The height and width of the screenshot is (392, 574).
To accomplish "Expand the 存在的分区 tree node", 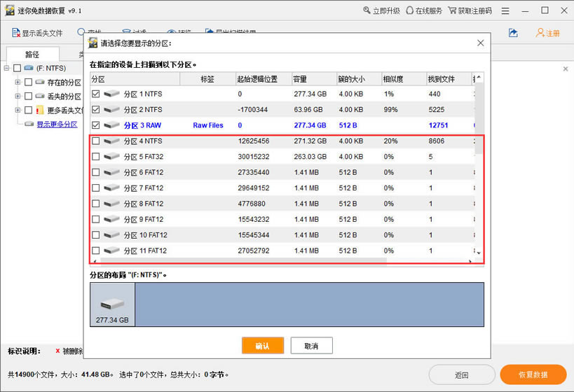I will [x=18, y=82].
